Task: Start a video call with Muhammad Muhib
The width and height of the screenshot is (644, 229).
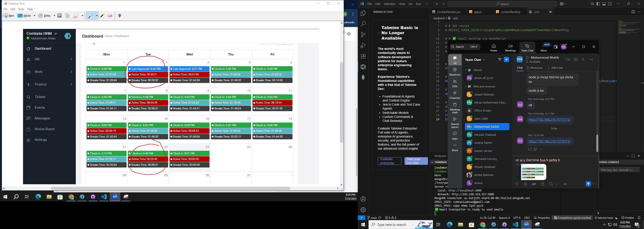Action: tap(568, 59)
